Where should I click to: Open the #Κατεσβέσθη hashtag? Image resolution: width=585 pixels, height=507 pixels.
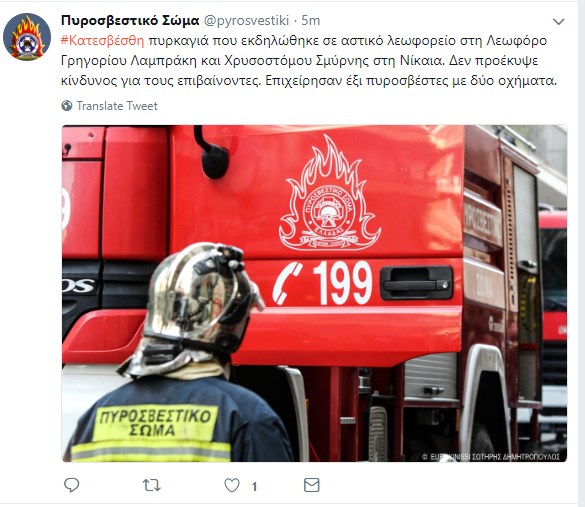tap(102, 40)
